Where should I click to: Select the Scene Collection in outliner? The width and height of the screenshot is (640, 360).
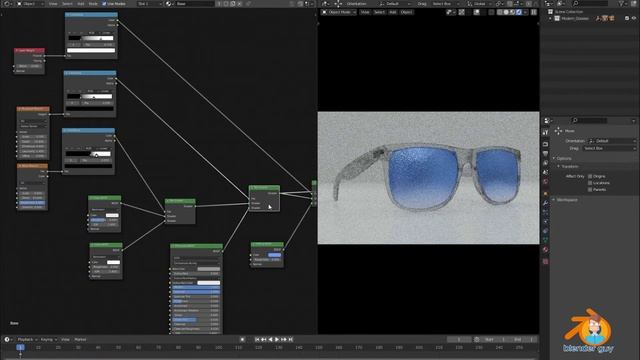(x=569, y=12)
